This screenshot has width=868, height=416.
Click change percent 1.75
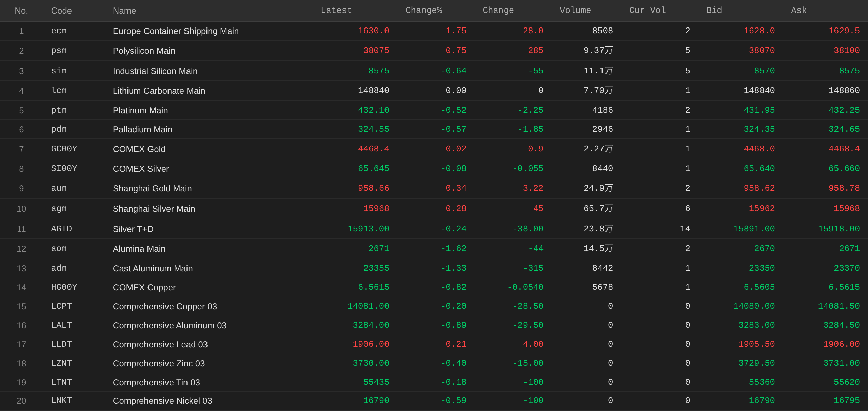456,31
